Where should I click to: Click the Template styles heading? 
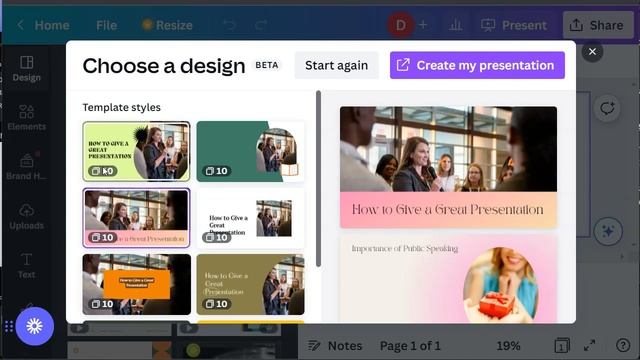tap(122, 107)
